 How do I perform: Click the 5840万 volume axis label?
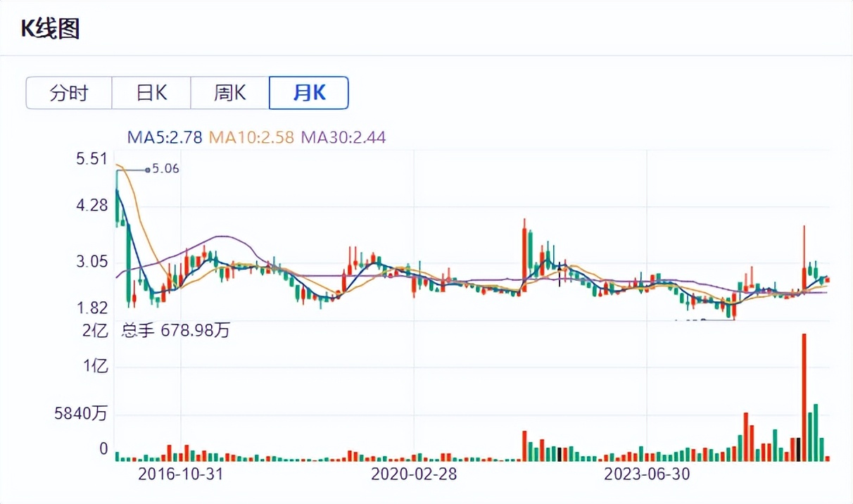point(82,415)
